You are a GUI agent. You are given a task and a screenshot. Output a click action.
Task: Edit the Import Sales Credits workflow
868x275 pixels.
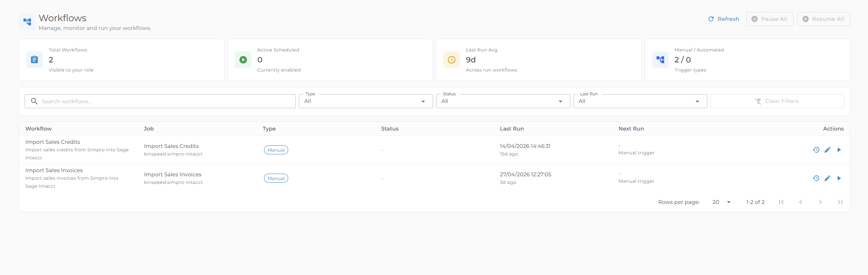(x=828, y=150)
